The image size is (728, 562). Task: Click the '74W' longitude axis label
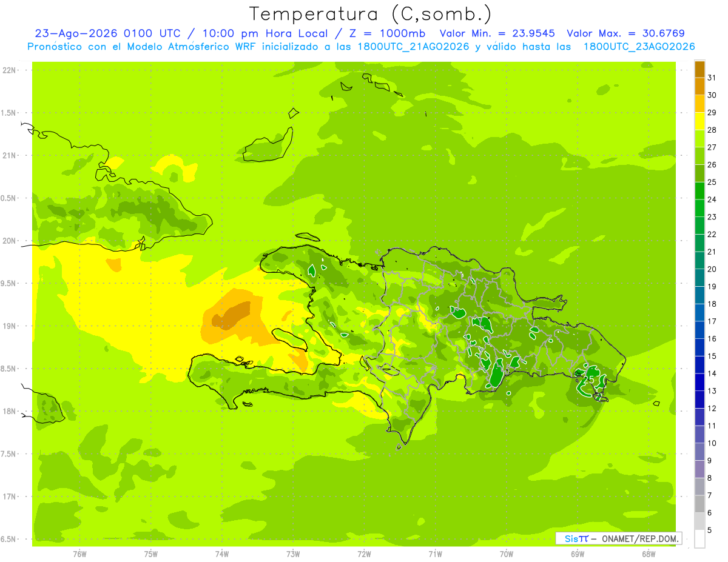(222, 554)
